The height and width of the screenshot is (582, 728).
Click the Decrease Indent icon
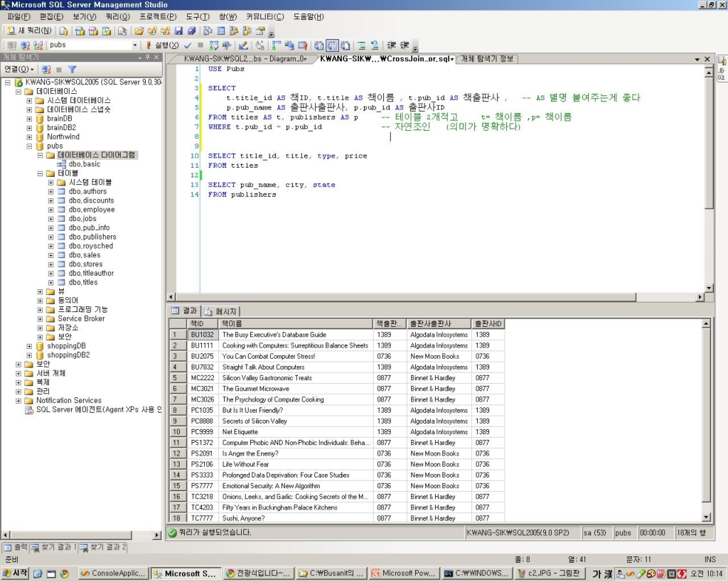(x=392, y=45)
